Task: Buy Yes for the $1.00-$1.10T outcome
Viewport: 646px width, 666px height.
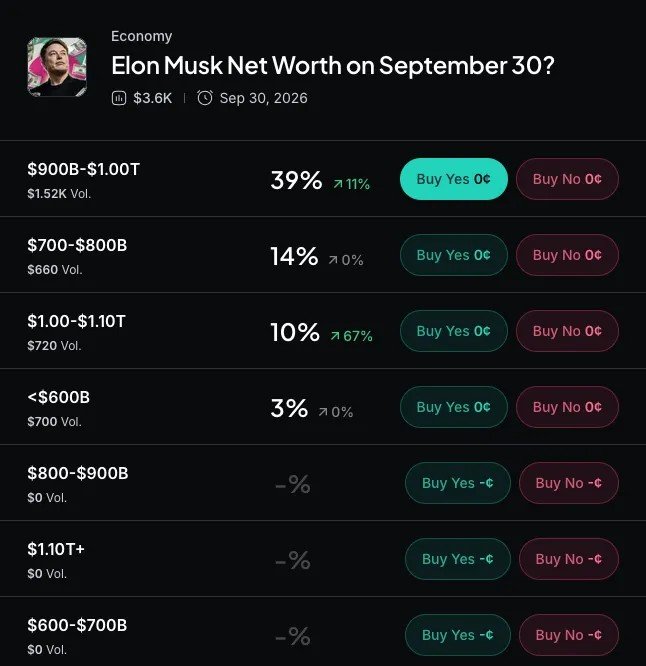Action: [x=454, y=331]
